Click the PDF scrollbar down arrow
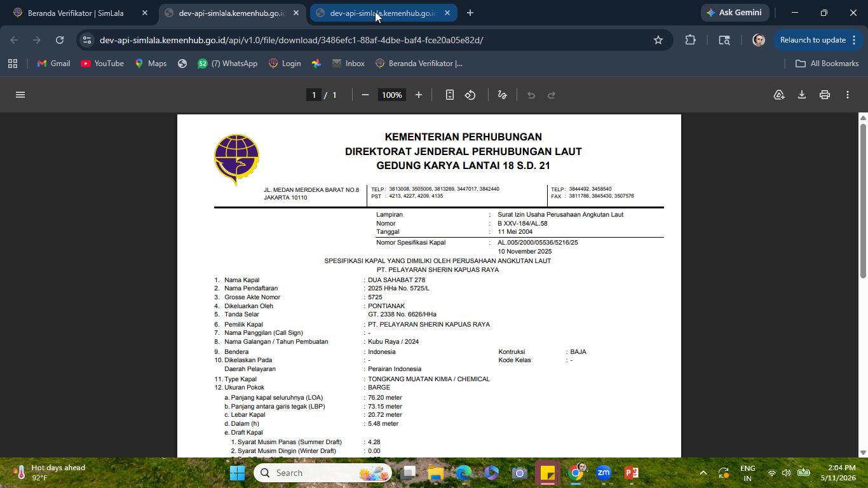This screenshot has width=868, height=488. [863, 453]
